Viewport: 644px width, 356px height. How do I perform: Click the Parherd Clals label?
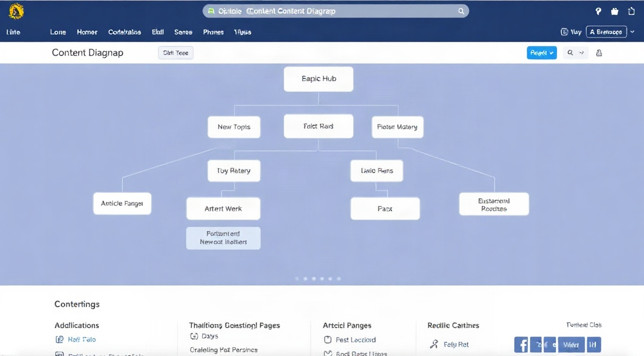tap(584, 325)
